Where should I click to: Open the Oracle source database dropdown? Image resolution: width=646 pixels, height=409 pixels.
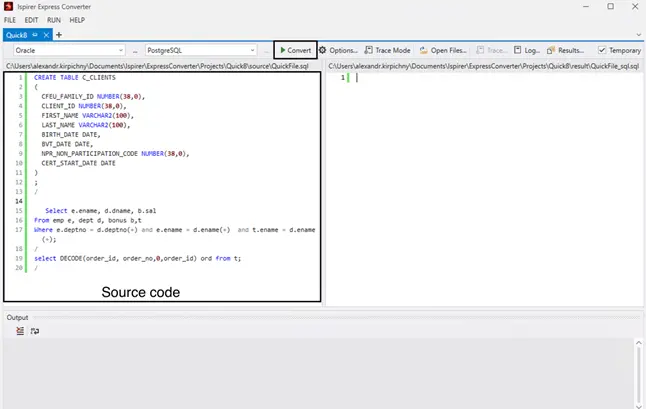[69, 50]
